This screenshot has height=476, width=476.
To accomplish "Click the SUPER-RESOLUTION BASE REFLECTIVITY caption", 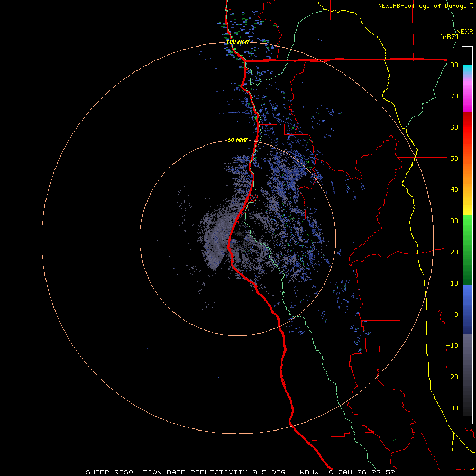I will point(167,472).
